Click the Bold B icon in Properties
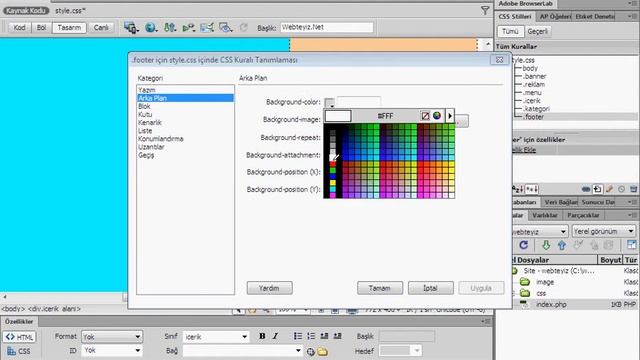This screenshot has height=360, width=640. coord(262,336)
